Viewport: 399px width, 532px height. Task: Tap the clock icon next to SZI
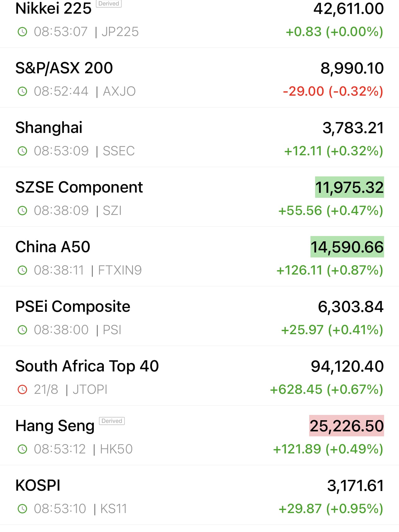pos(22,211)
